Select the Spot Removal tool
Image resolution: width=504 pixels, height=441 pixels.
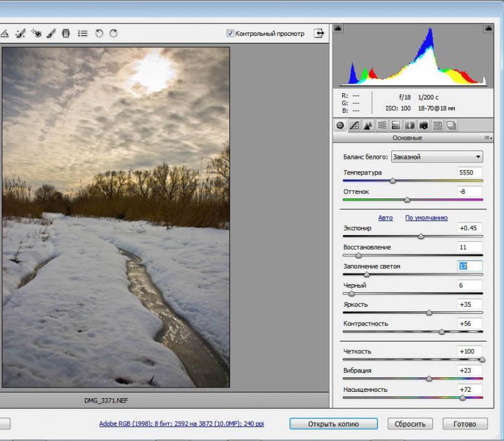[20, 33]
